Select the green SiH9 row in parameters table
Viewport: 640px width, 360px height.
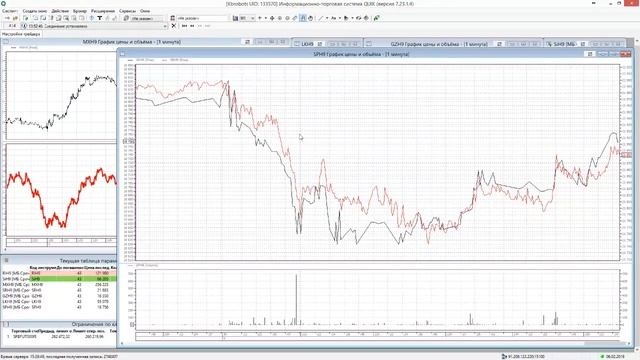[x=59, y=279]
